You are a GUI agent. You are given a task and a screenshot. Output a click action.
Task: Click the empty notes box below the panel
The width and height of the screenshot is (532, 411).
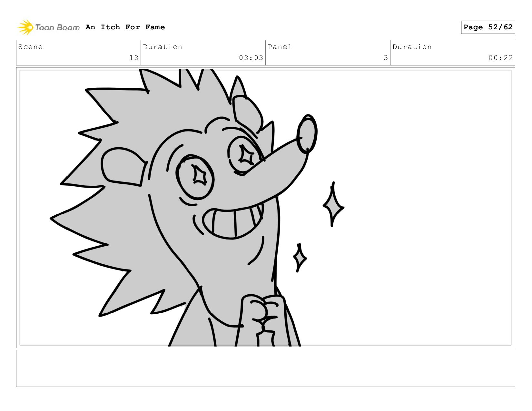point(265,368)
